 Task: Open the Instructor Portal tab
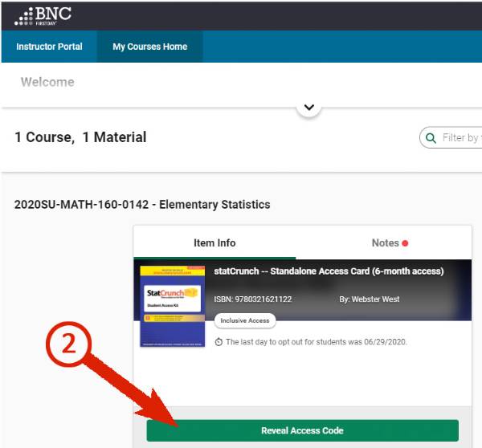49,47
